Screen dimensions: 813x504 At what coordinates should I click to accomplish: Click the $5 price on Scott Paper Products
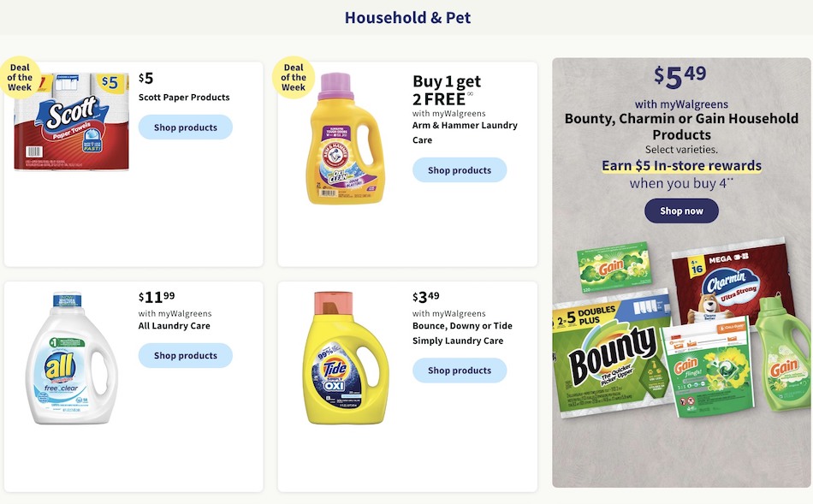point(145,78)
